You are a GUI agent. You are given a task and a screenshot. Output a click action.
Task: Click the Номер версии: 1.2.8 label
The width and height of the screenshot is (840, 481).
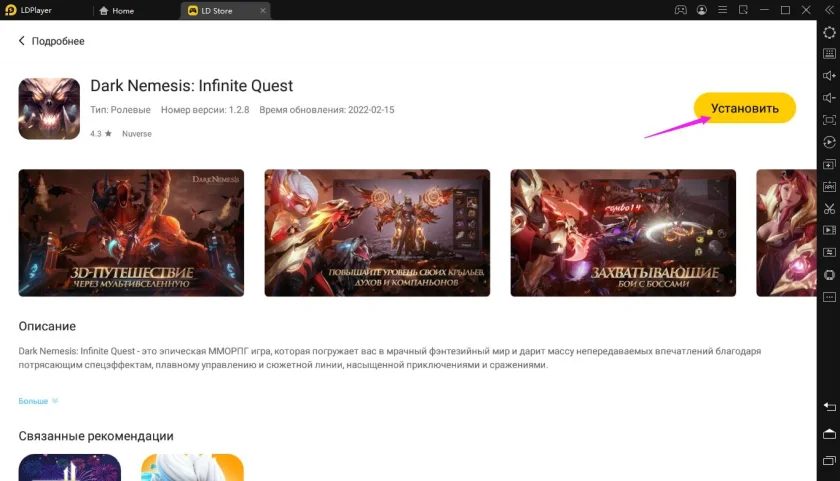(x=205, y=110)
